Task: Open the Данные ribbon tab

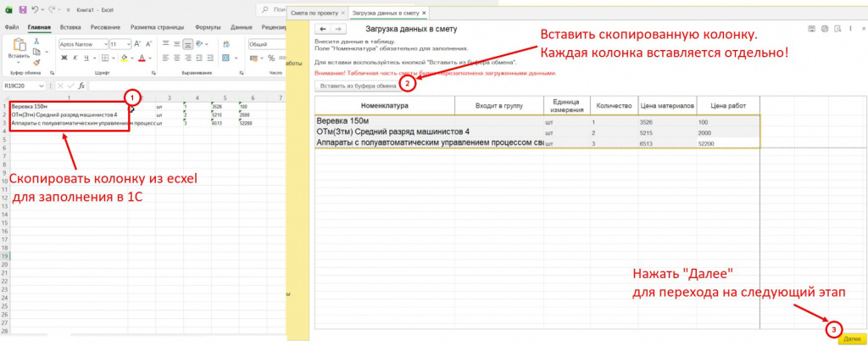Action: [242, 27]
